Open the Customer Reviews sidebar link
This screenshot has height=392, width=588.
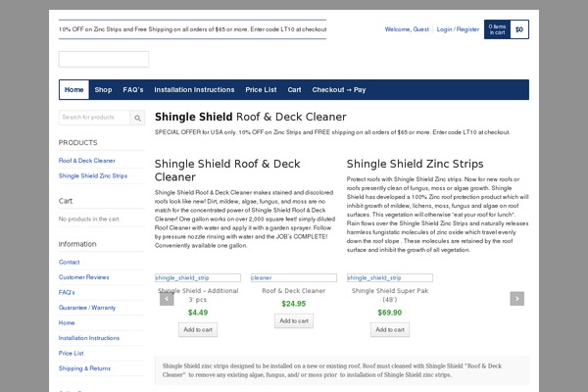(x=84, y=277)
